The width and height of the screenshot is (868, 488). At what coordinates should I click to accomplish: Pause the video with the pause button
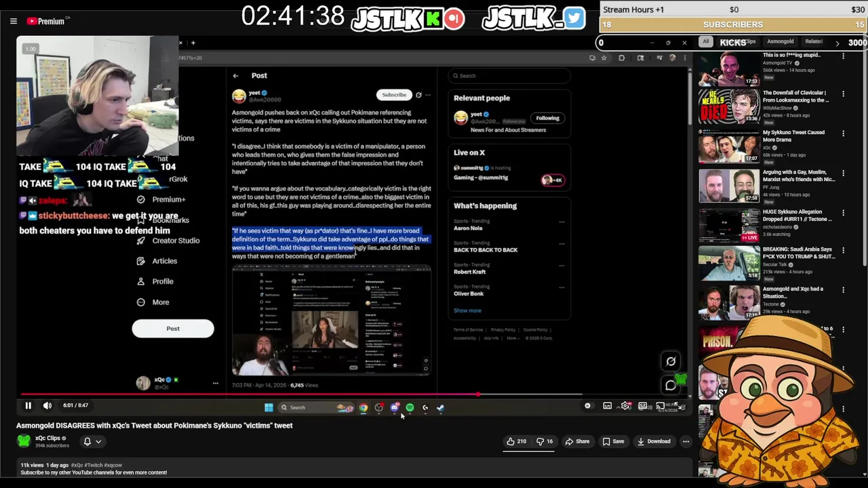28,405
